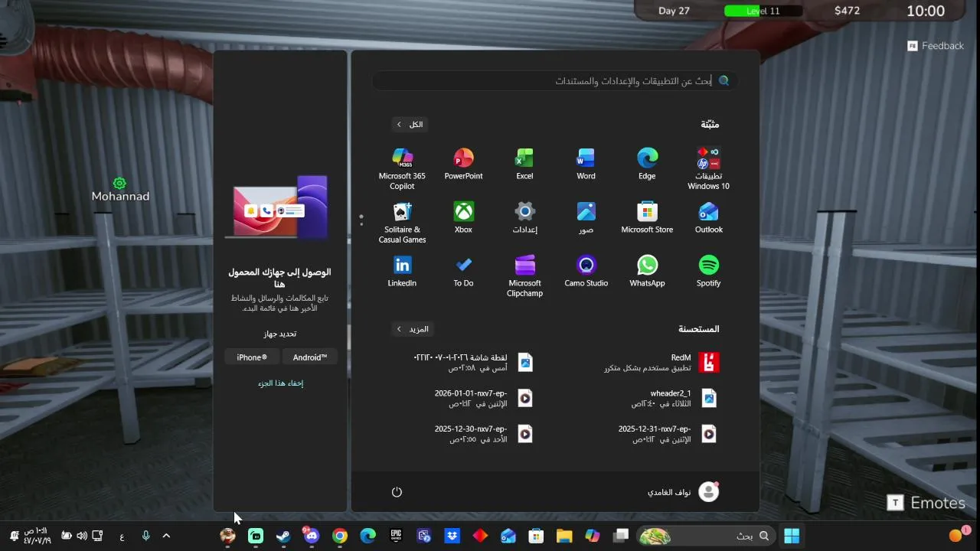The width and height of the screenshot is (980, 551).
Task: Open the screenshot لقطة شاشة recommended file
Action: point(474,362)
